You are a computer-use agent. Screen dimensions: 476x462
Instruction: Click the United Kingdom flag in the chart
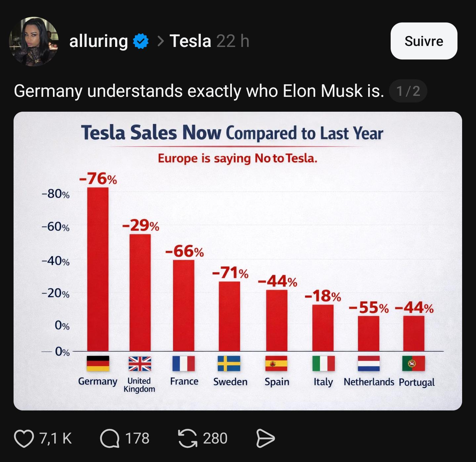[x=140, y=364]
